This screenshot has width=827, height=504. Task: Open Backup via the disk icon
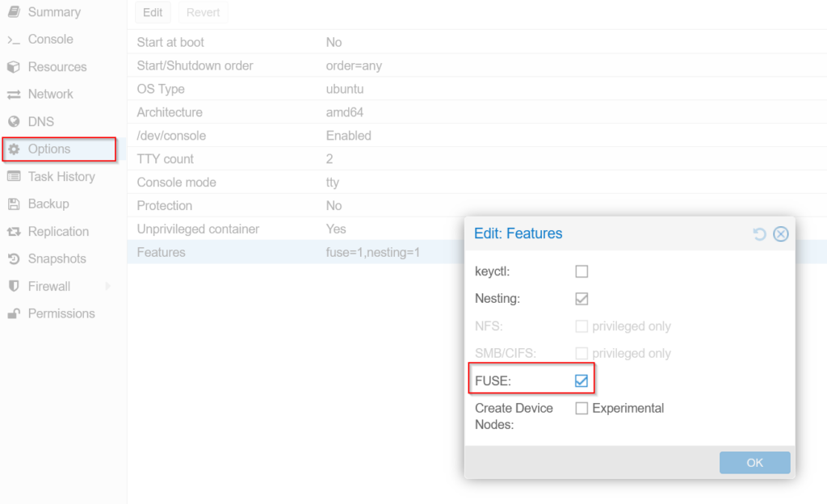(15, 204)
